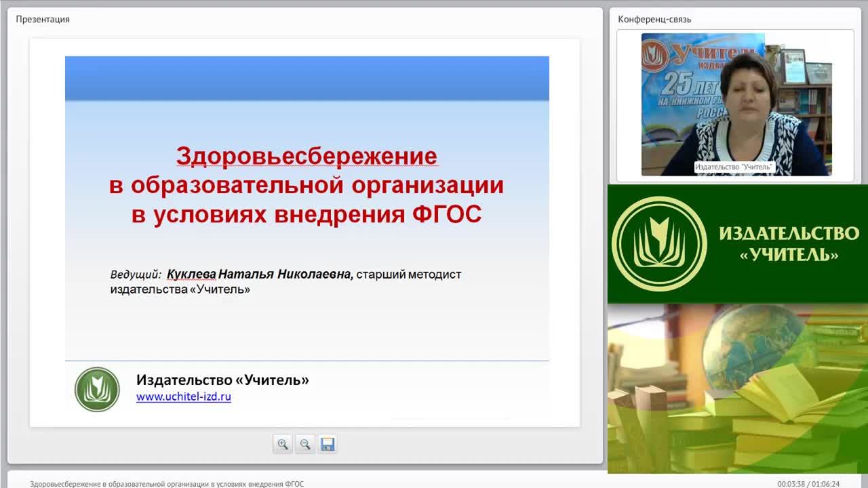This screenshot has width=868, height=488.
Task: Click the books and globe image
Action: point(738,388)
